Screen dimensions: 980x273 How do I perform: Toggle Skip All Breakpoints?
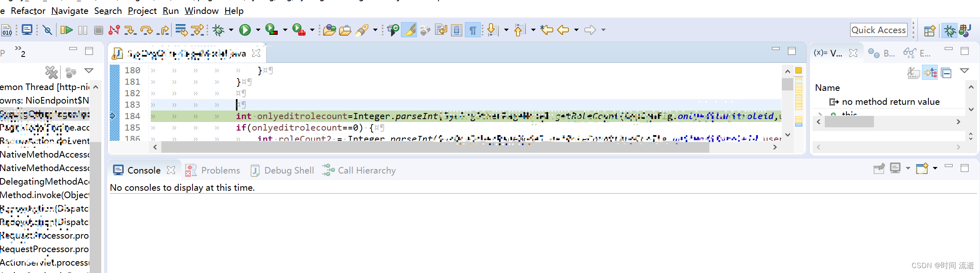[x=48, y=30]
